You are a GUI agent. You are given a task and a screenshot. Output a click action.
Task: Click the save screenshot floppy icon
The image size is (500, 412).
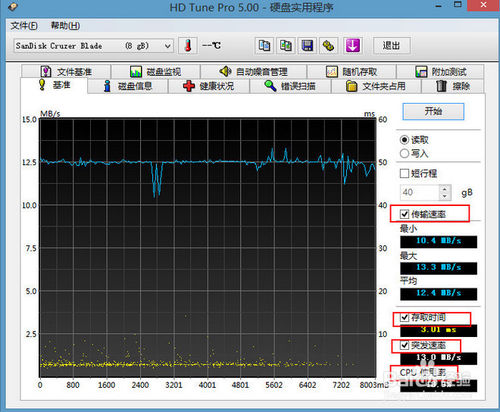click(x=307, y=45)
